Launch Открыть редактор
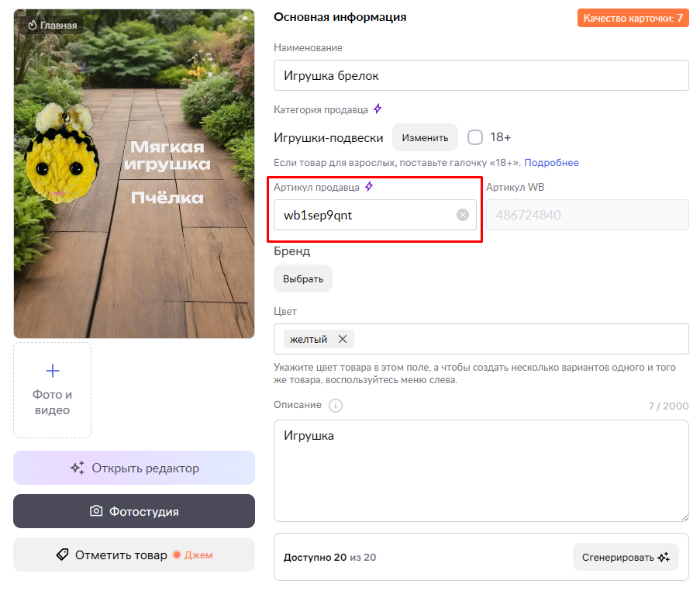Screen dimensions: 700x591 133,468
